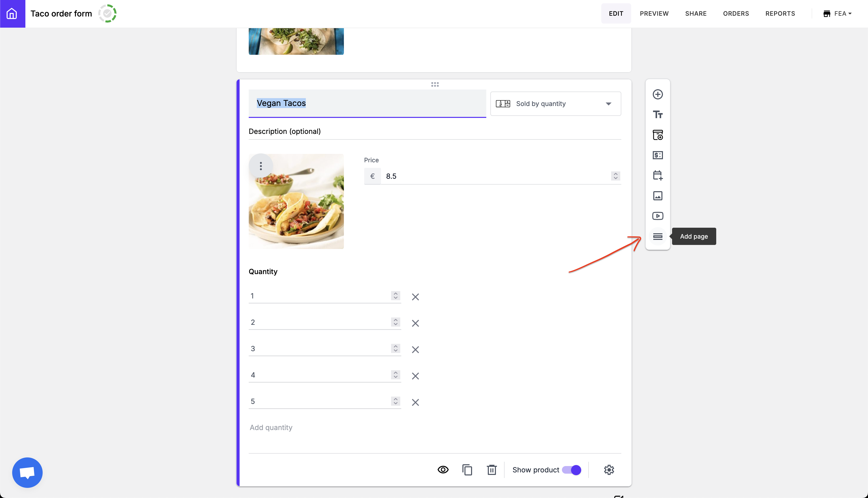Viewport: 868px width, 498px height.
Task: Click the Taco order form title
Action: coord(61,14)
